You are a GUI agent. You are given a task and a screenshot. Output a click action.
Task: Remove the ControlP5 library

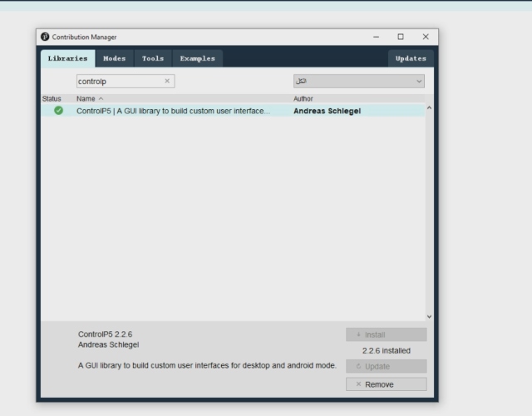pos(387,384)
